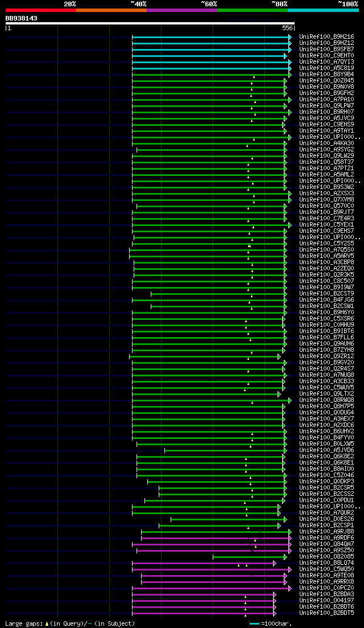Click hit label UniRef100_Q2R3K5

coord(326,275)
